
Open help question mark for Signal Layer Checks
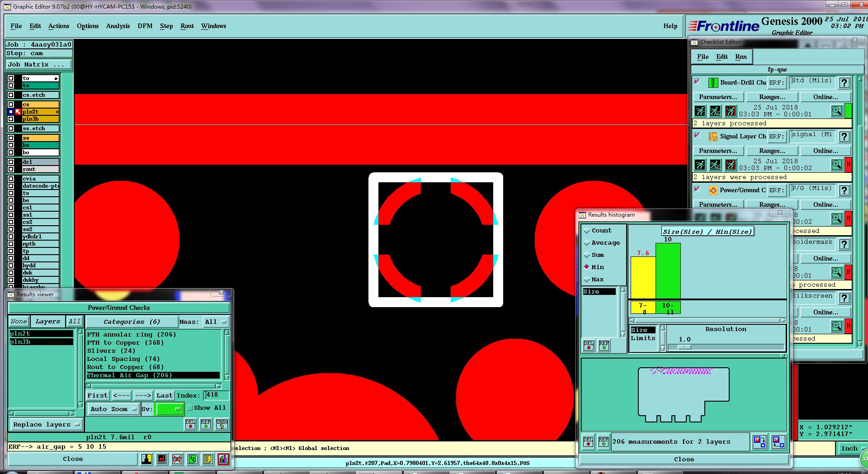844,137
